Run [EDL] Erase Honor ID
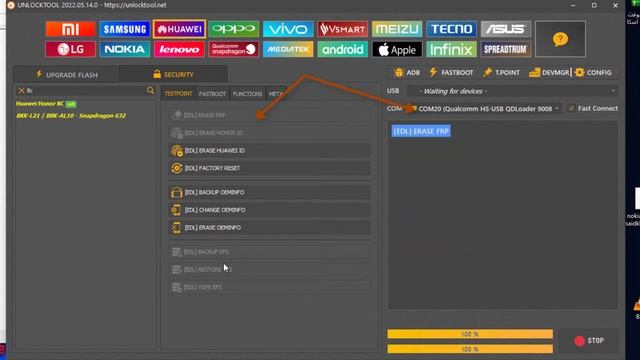The image size is (640, 360). pos(270,133)
